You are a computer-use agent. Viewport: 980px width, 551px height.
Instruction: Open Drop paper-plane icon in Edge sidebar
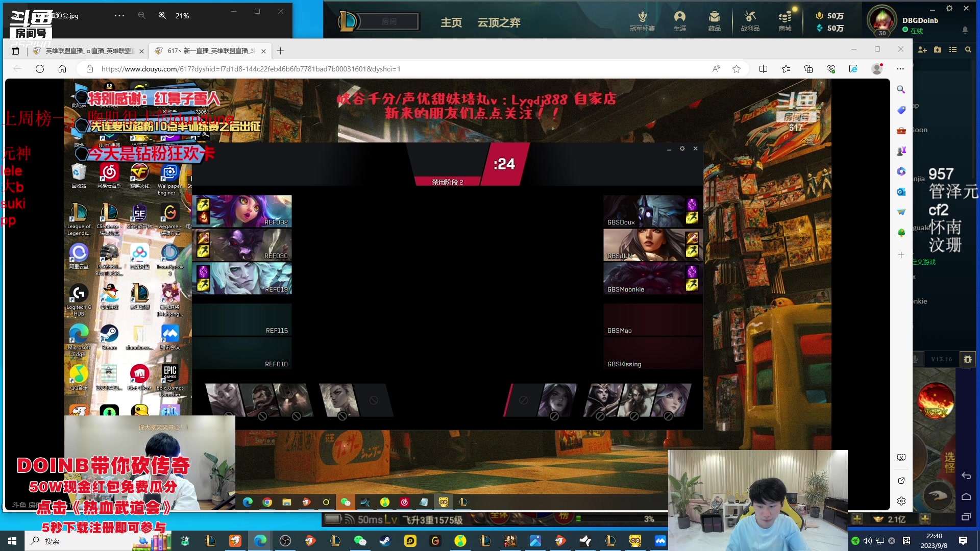coord(901,212)
